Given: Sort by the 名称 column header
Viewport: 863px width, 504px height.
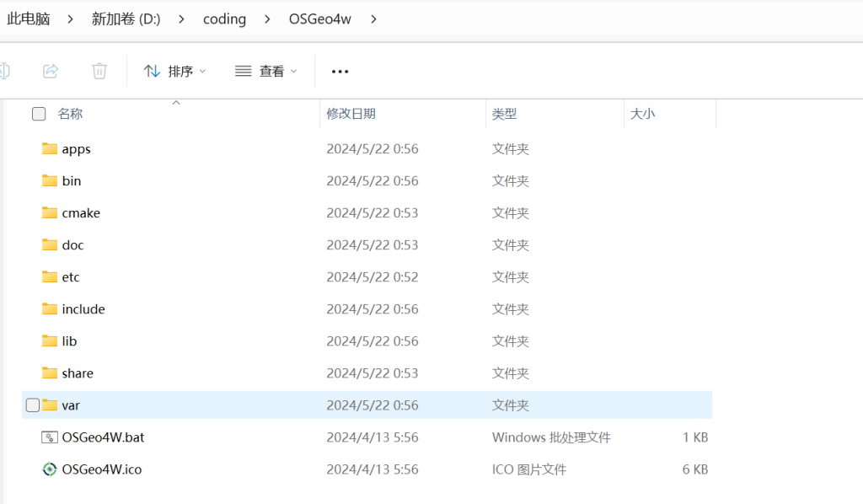Looking at the screenshot, I should pos(71,114).
